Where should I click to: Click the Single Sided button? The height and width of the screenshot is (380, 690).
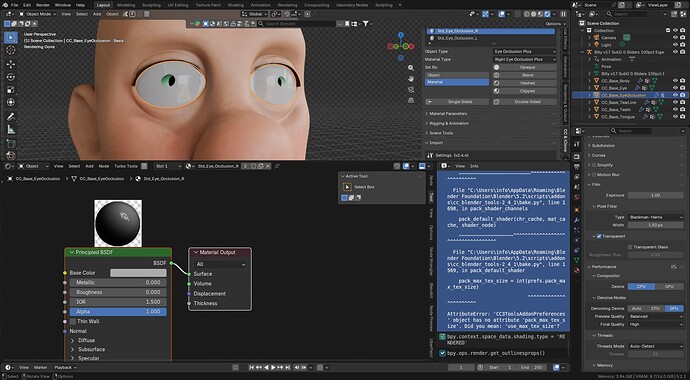[x=457, y=102]
